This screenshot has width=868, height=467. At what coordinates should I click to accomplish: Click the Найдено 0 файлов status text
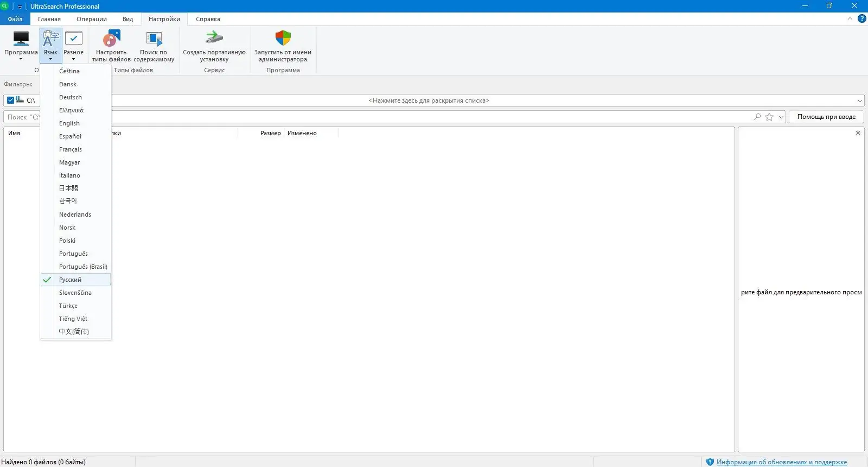[x=43, y=462]
